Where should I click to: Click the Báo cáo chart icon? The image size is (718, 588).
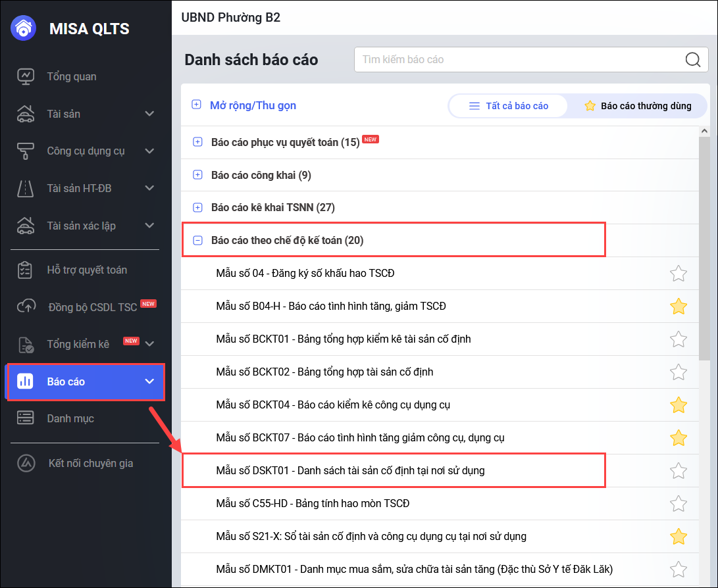(x=25, y=381)
